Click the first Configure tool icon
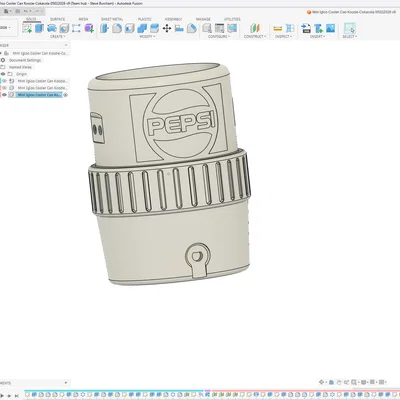Image resolution: width=400 pixels, height=400 pixels. tap(207, 28)
